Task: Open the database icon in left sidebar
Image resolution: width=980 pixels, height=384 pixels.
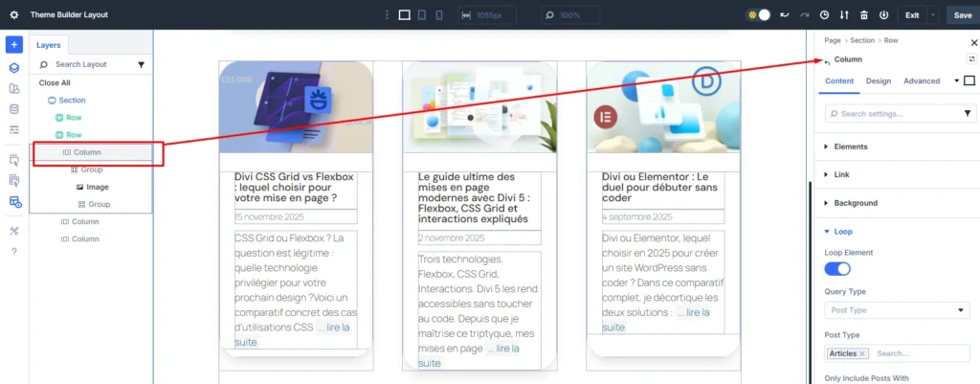Action: 14,109
